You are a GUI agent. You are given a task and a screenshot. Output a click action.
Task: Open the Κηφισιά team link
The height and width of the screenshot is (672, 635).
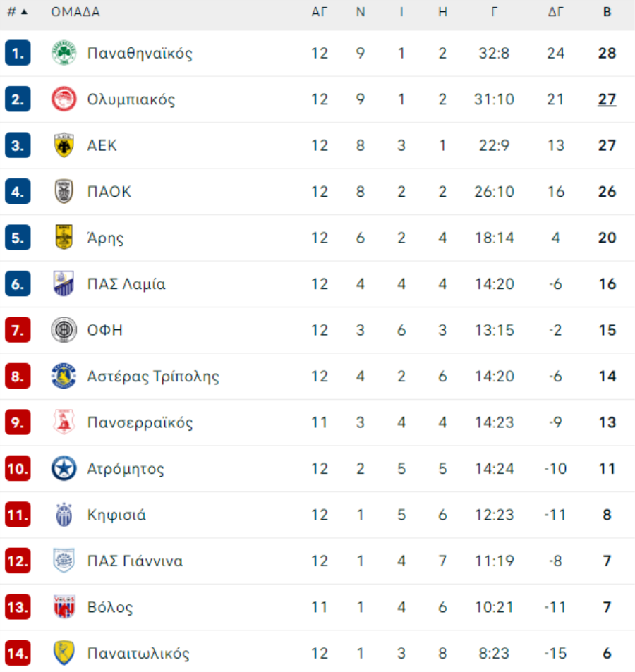click(116, 515)
